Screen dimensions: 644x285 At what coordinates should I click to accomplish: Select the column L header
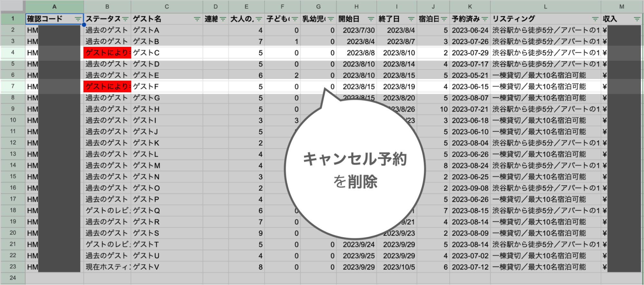[545, 6]
